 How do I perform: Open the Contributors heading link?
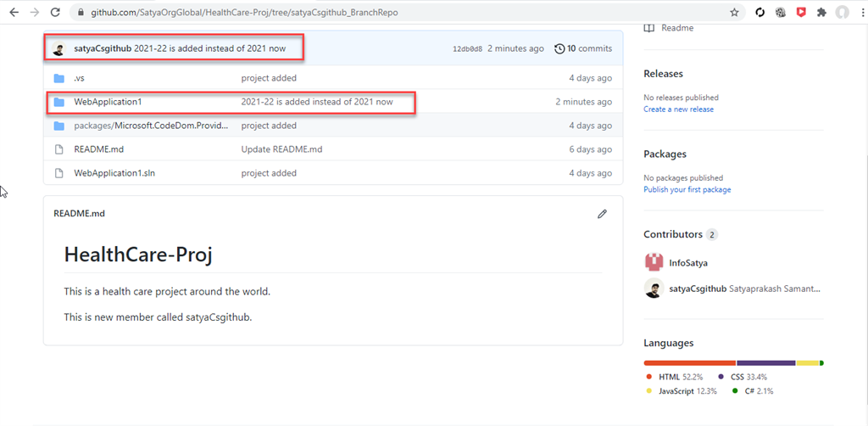[x=672, y=234]
